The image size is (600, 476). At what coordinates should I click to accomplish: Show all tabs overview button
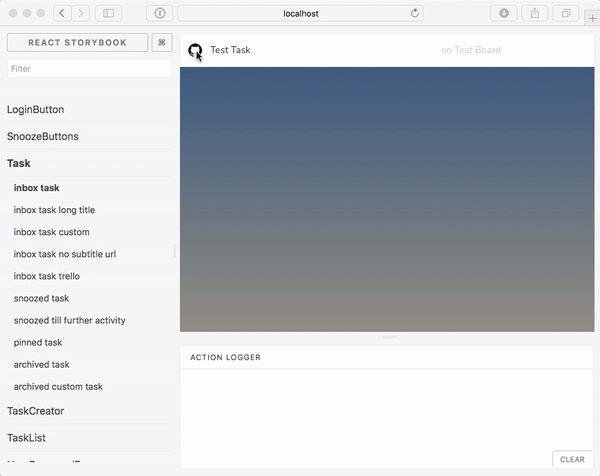click(x=566, y=13)
